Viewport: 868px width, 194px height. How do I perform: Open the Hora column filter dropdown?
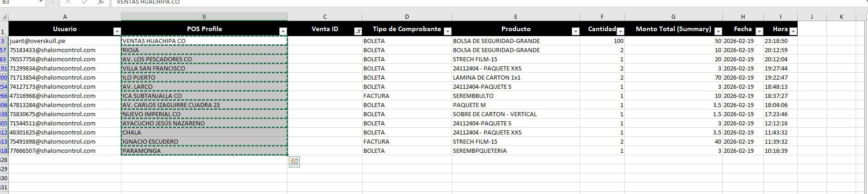(x=793, y=31)
